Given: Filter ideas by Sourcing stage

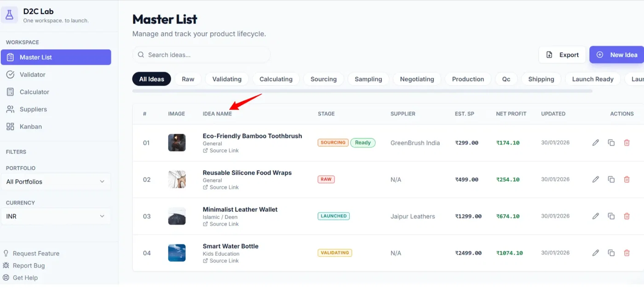Looking at the screenshot, I should [x=323, y=79].
